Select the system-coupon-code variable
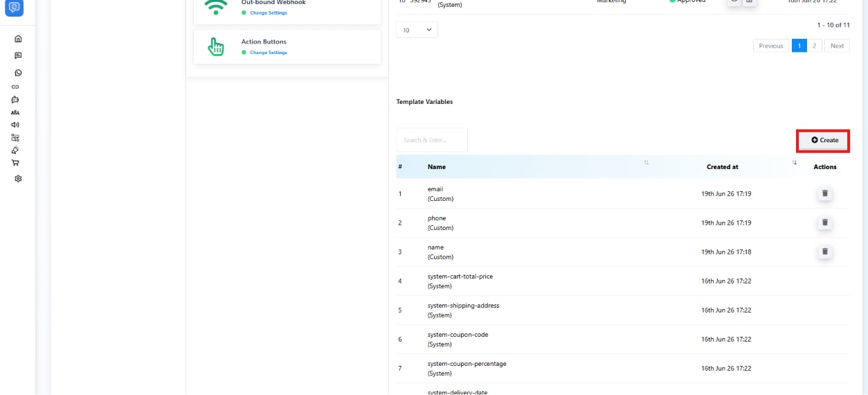The width and height of the screenshot is (868, 395). 458,335
